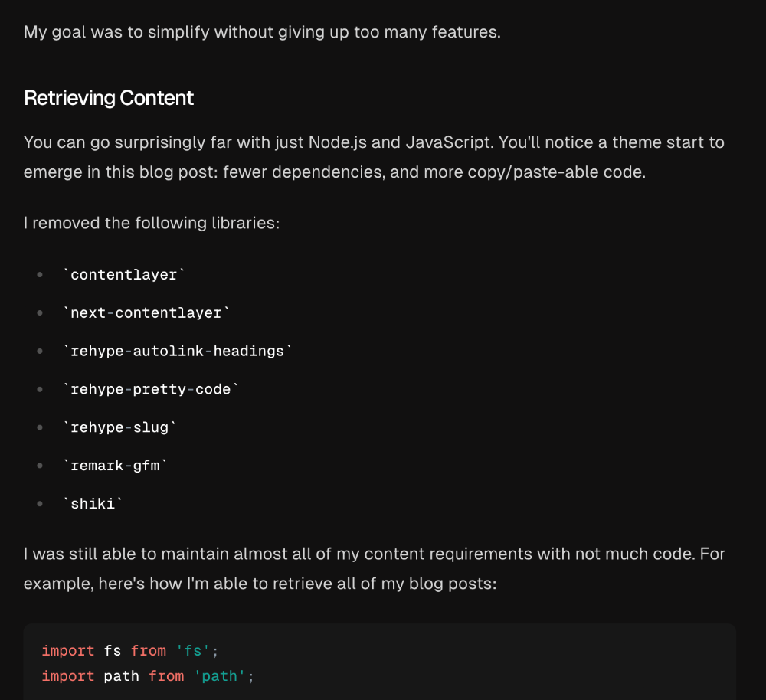This screenshot has height=700, width=766.
Task: Select the `rehype-slug` list item
Action: [x=119, y=427]
